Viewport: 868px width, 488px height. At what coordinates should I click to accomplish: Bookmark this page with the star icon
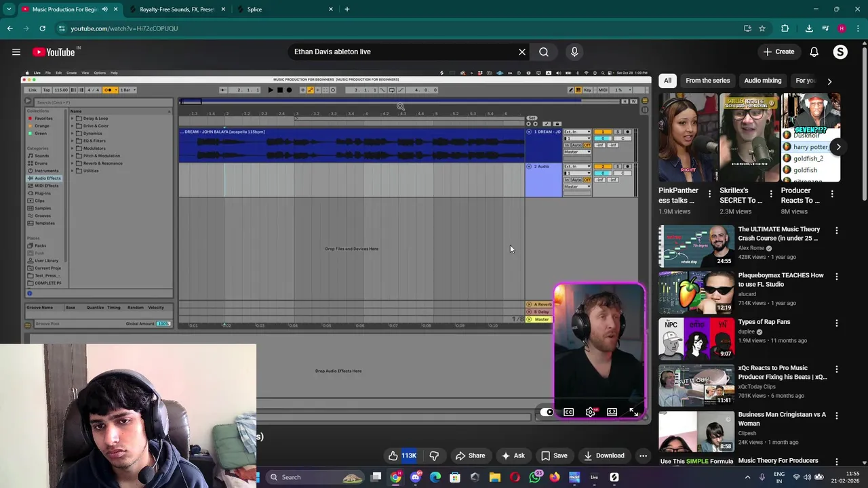click(762, 28)
